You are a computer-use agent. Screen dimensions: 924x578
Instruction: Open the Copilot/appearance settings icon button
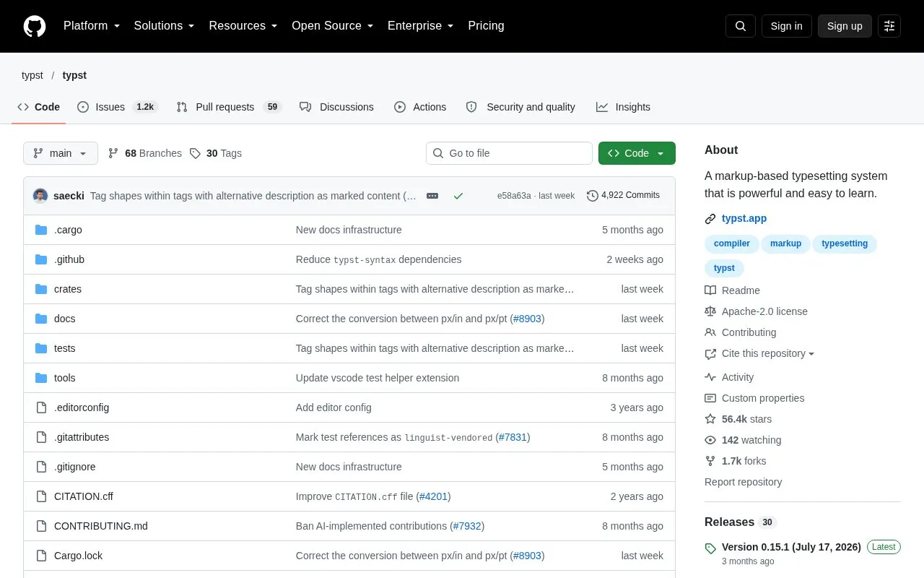pos(889,26)
